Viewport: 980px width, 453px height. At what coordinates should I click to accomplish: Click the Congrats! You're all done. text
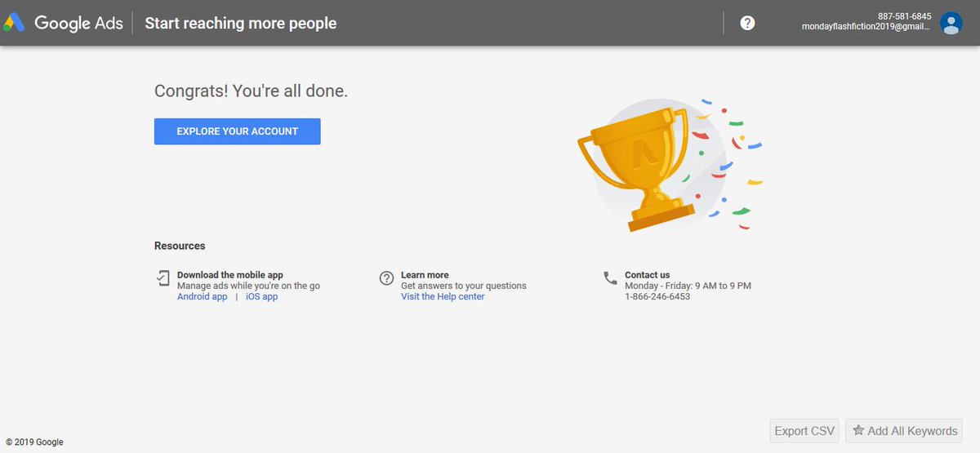(251, 91)
